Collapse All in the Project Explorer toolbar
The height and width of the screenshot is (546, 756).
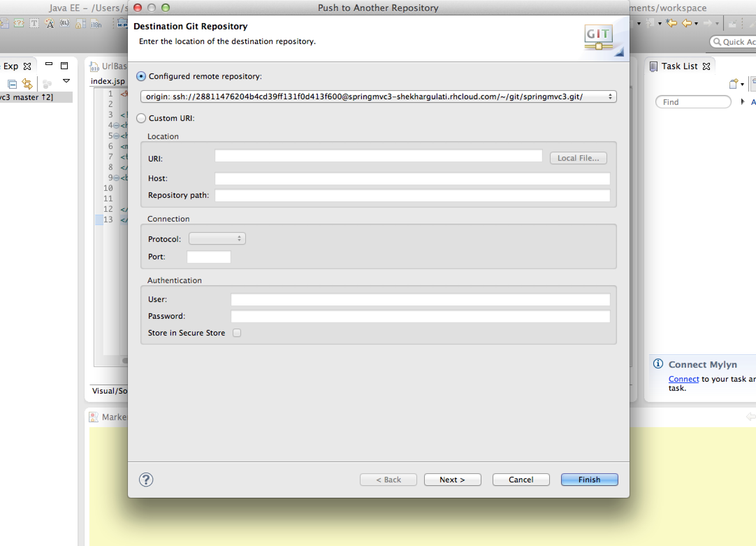tap(12, 84)
